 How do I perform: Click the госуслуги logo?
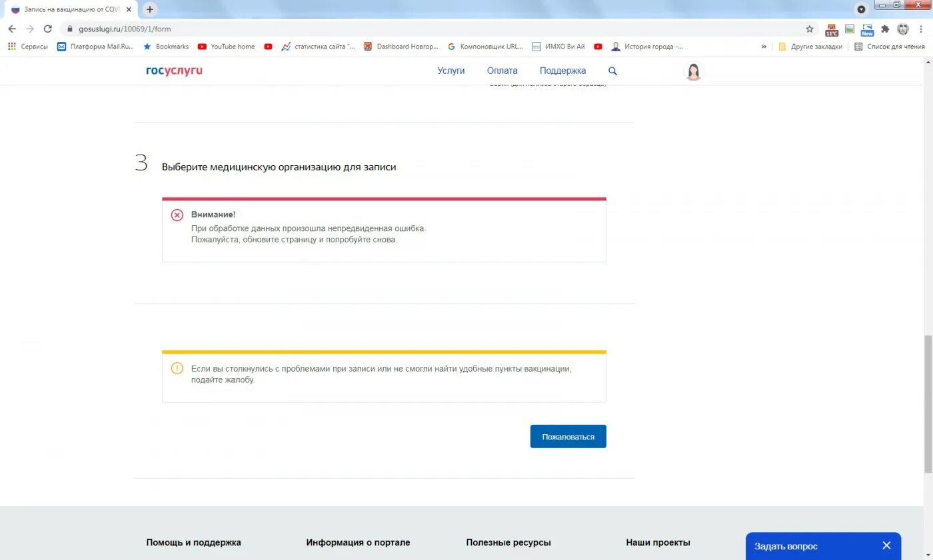[x=175, y=71]
